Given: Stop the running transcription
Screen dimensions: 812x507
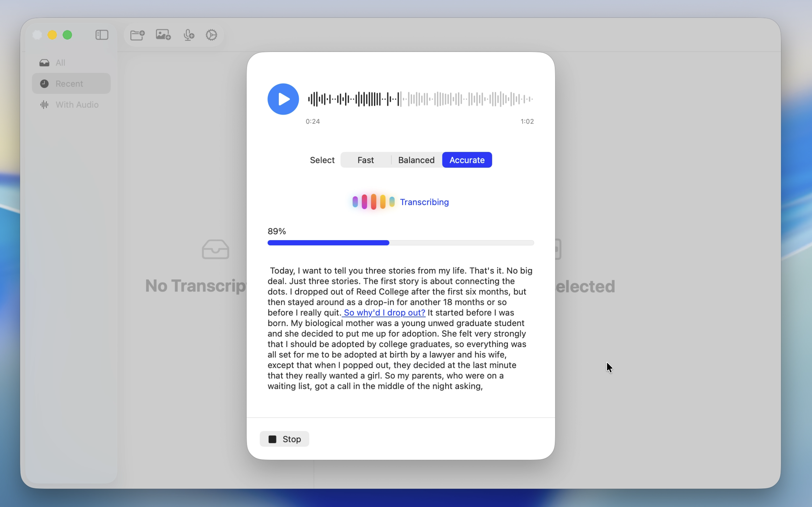Looking at the screenshot, I should 284,439.
